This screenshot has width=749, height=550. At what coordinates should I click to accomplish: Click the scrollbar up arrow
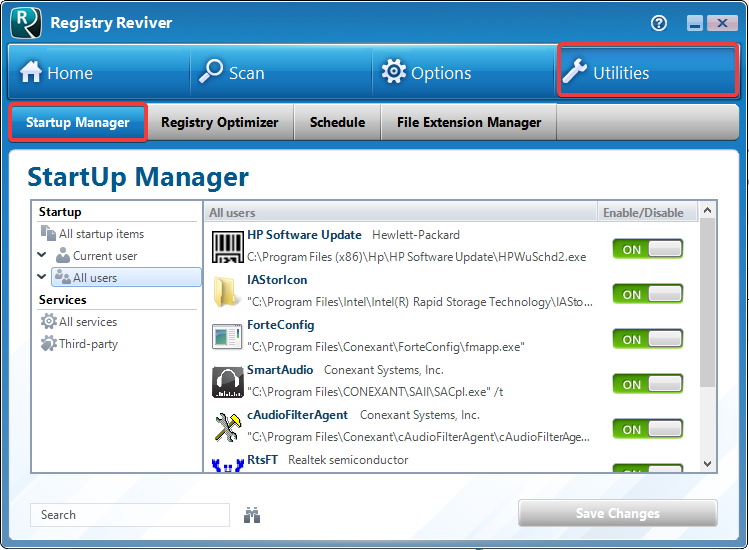click(x=707, y=210)
